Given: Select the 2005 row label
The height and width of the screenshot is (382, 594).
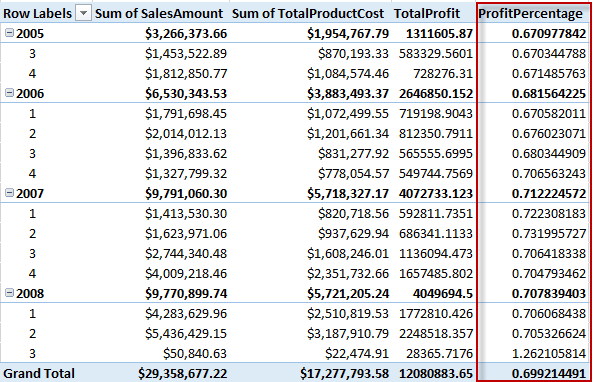Looking at the screenshot, I should pyautogui.click(x=30, y=34).
